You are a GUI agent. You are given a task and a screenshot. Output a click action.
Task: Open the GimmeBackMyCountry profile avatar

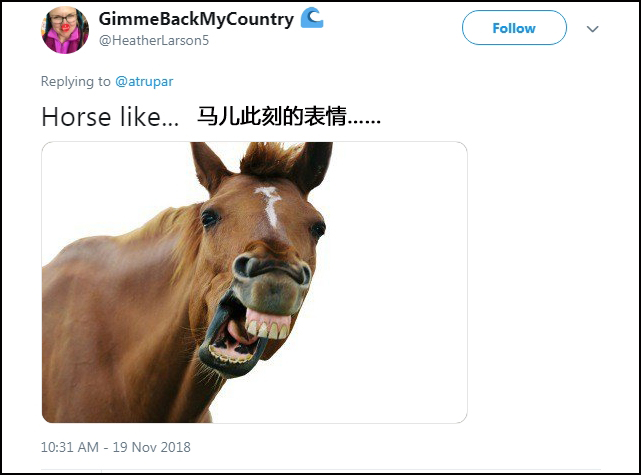(x=65, y=30)
